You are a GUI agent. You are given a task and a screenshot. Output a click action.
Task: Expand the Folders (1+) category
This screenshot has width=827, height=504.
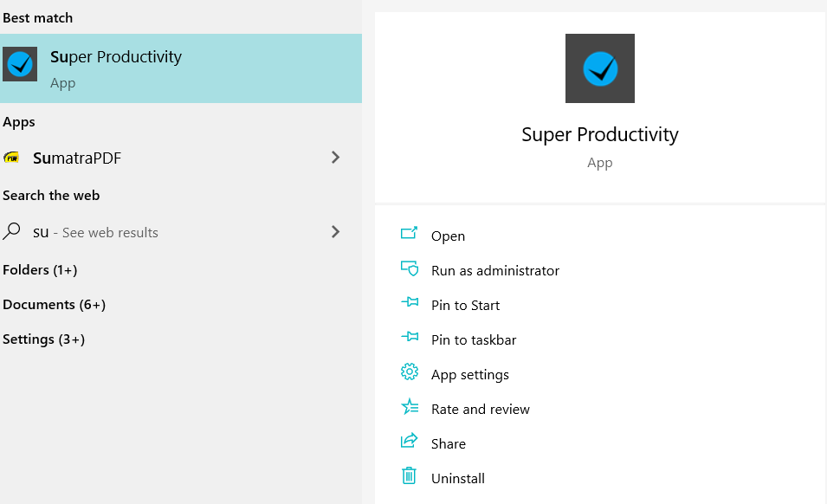point(40,269)
